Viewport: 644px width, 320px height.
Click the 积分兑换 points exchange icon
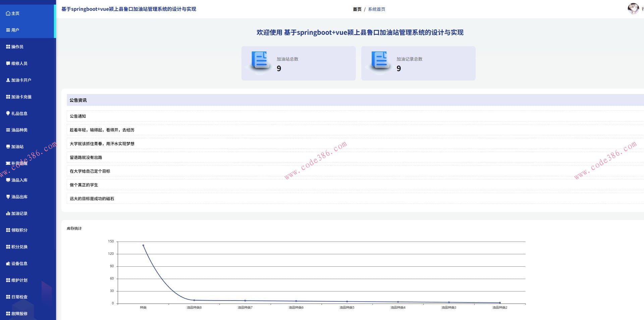(8, 247)
